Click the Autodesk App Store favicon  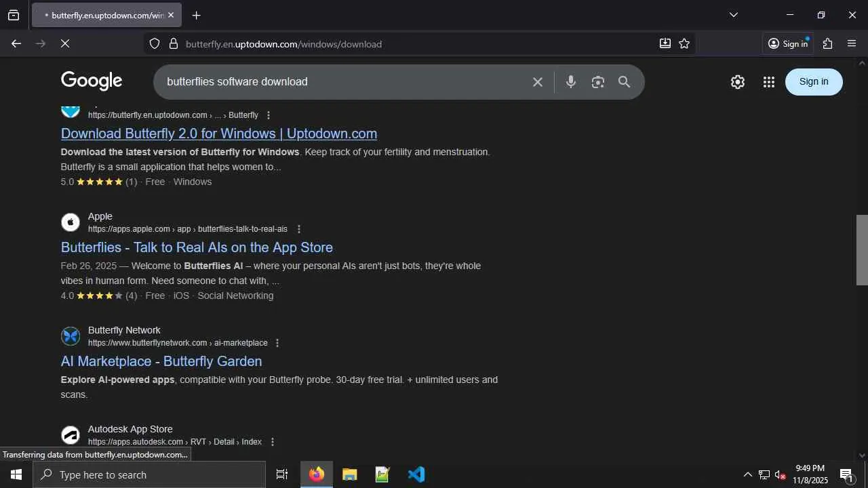(x=71, y=435)
